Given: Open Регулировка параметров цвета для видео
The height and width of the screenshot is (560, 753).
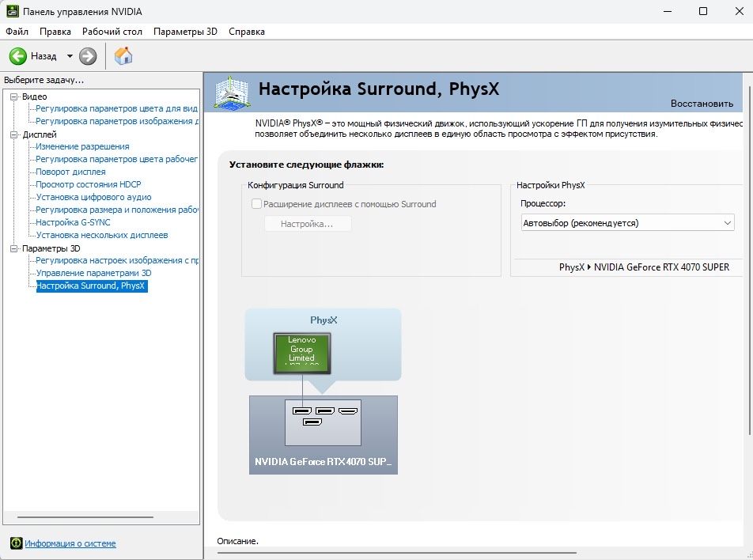Looking at the screenshot, I should [117, 108].
